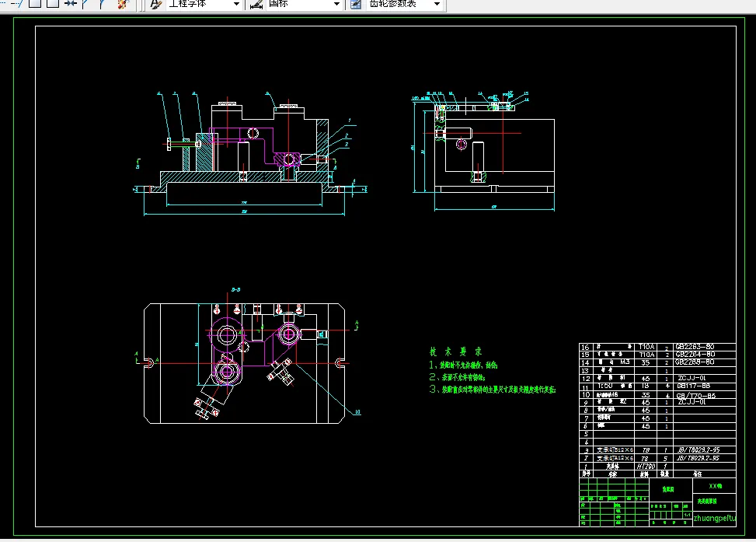756x542 pixels.
Task: Click the dimension style icon beside 国标
Action: coord(256,5)
